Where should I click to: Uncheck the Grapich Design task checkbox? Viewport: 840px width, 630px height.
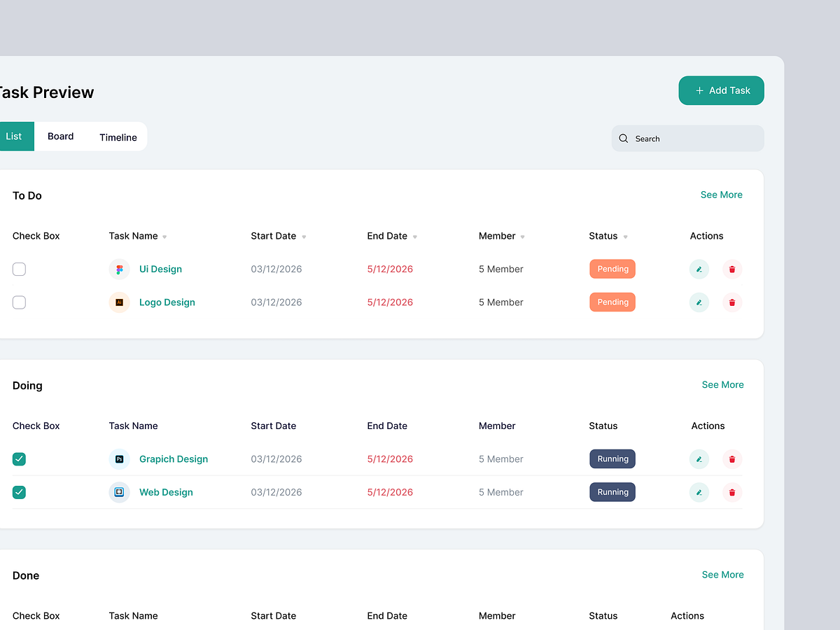coord(20,459)
